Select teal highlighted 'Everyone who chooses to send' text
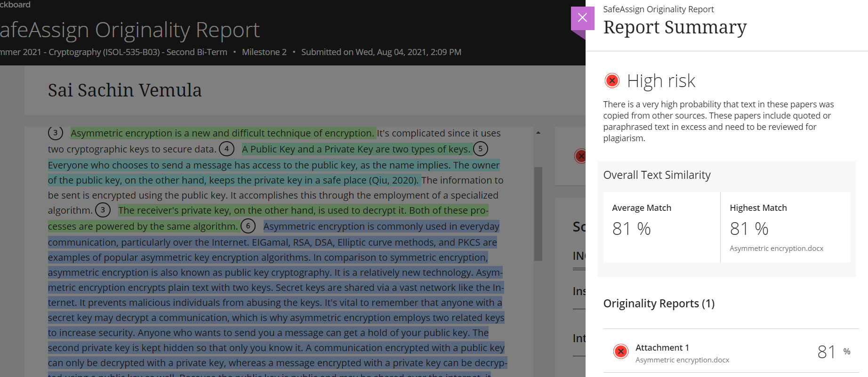 273,173
